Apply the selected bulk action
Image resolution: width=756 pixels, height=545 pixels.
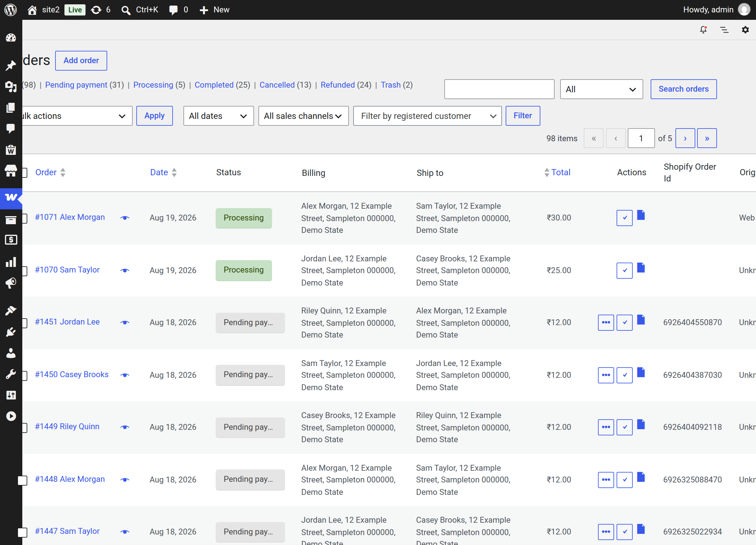[154, 116]
